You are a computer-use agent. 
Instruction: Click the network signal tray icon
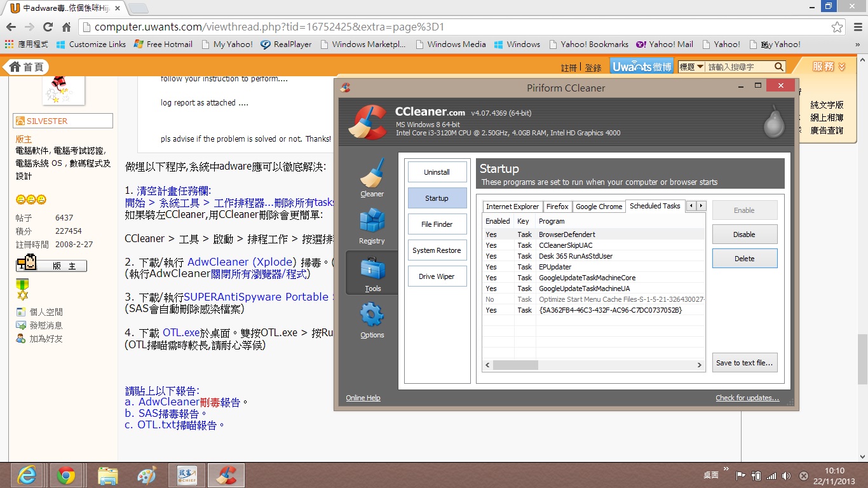tap(771, 476)
